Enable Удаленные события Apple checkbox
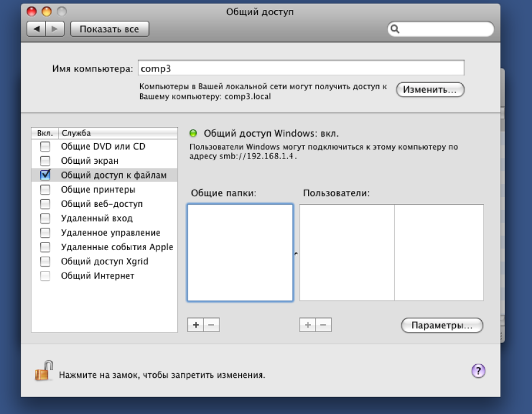Viewport: 532px width, 414px height. point(45,247)
